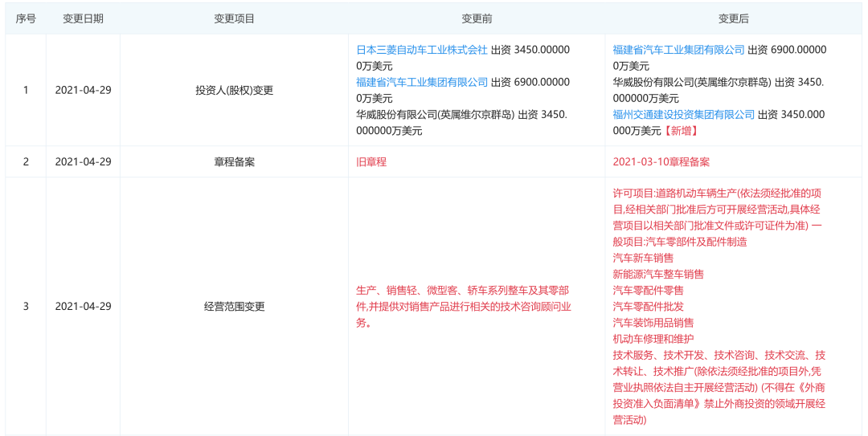This screenshot has height=436, width=868.
Task: Click the 变更前 column header
Action: [477, 18]
